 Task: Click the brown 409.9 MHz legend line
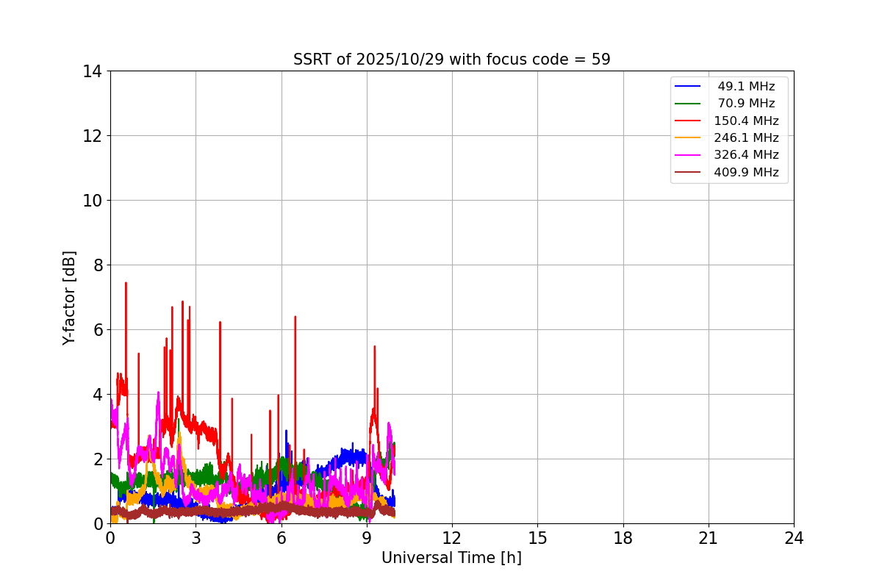click(x=688, y=172)
